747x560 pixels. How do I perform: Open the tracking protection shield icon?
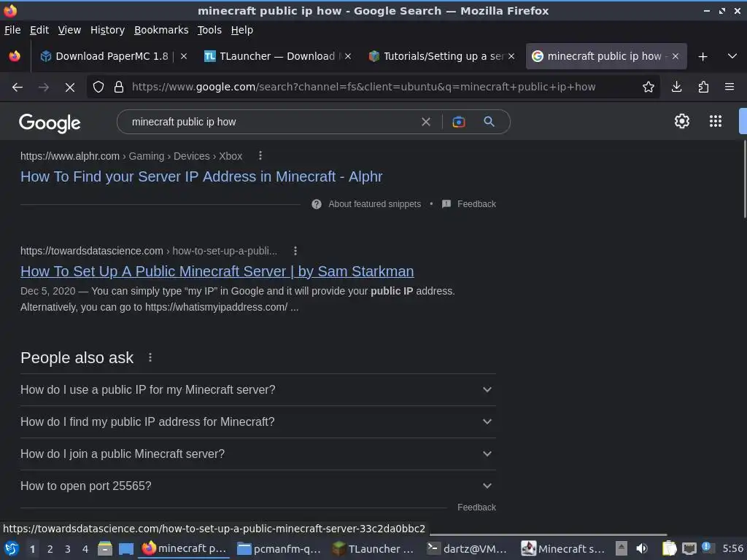pos(98,87)
